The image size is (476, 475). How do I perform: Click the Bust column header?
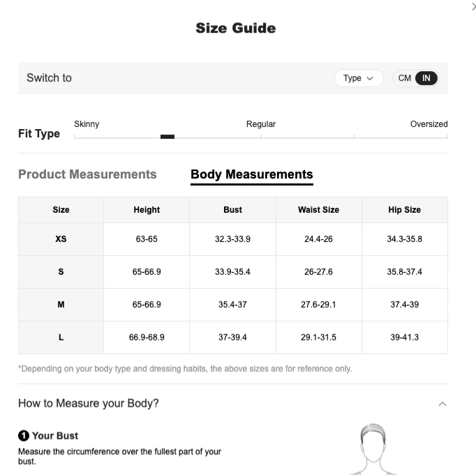point(233,210)
